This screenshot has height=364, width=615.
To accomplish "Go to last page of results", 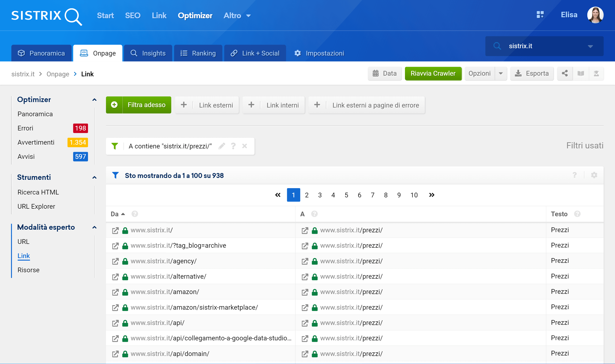I will coord(432,195).
